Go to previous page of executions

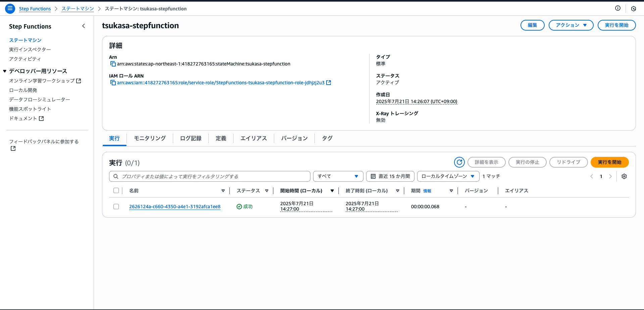592,176
